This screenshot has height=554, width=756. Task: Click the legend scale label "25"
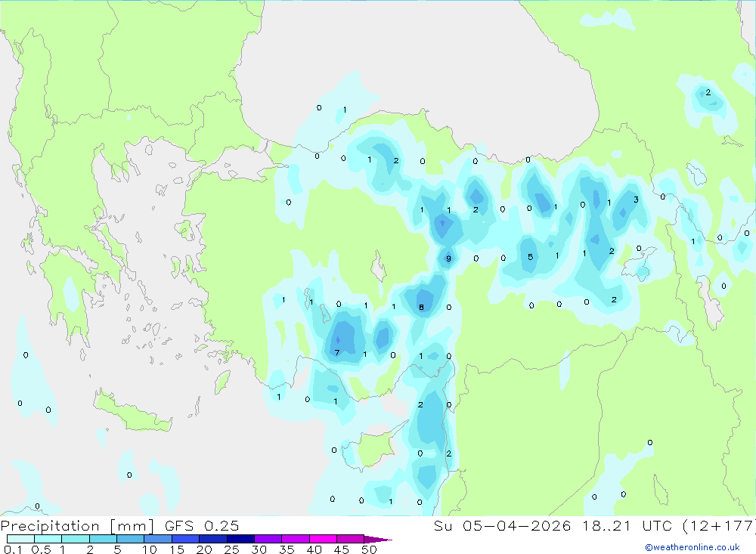231,549
